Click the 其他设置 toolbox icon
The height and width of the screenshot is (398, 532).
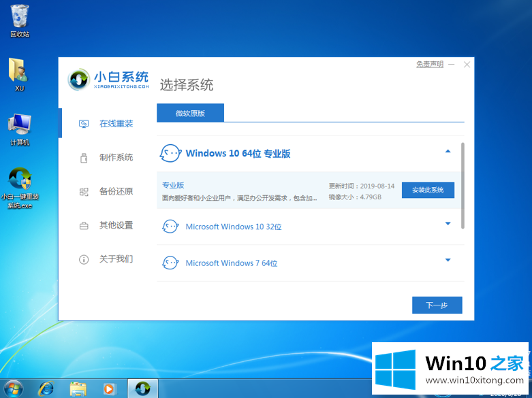point(84,226)
